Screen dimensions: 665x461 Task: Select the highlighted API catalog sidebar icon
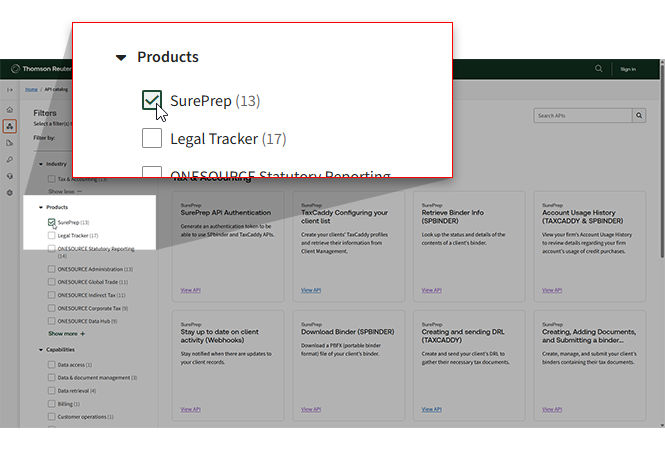point(10,126)
